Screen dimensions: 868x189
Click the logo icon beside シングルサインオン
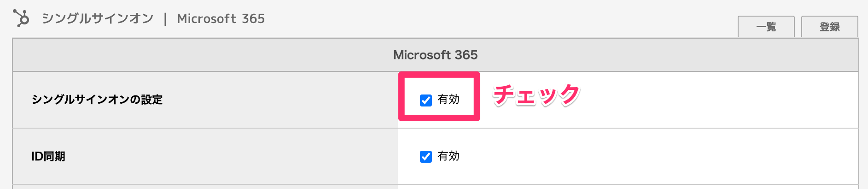[x=21, y=18]
